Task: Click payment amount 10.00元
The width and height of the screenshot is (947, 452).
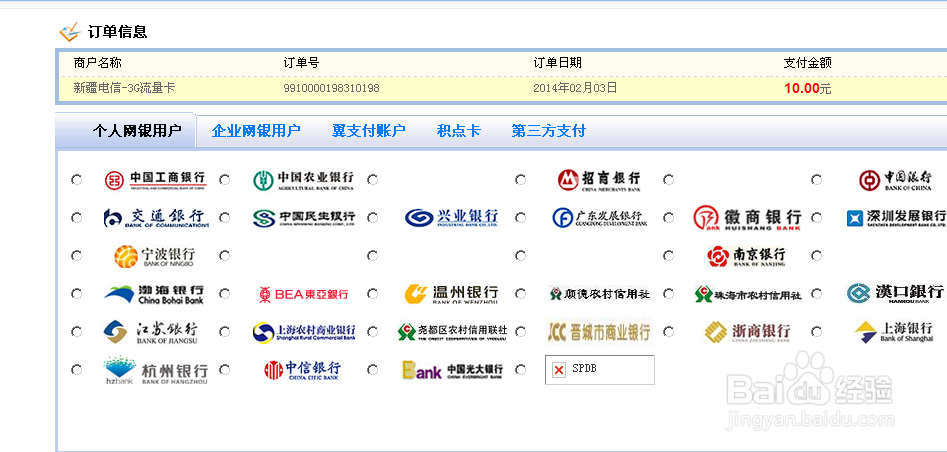Action: click(807, 89)
